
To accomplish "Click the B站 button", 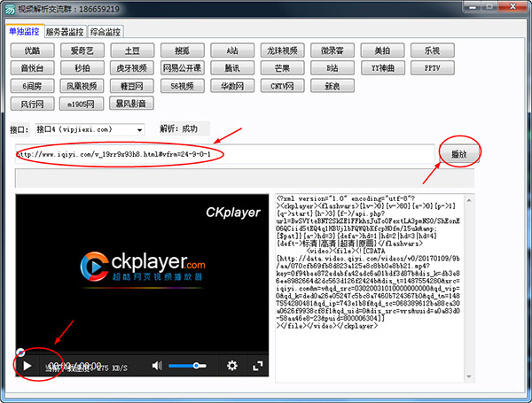I will 332,68.
